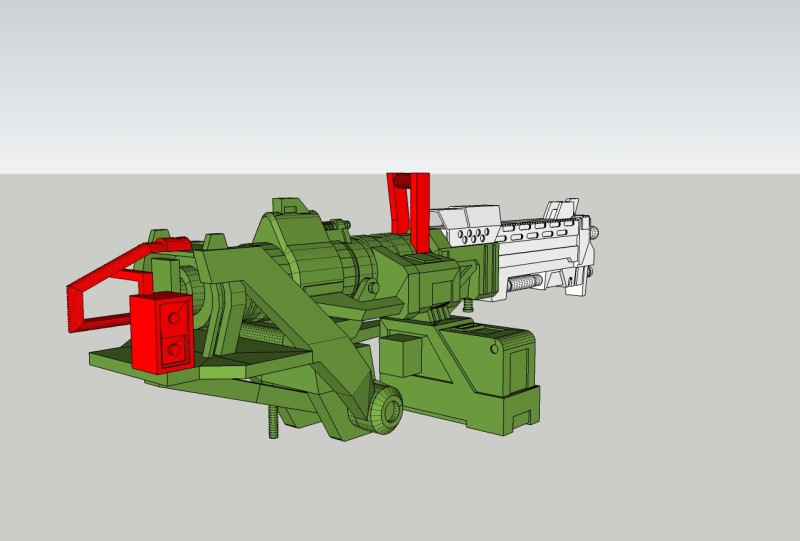Select the white perforated gun barrel section
Image resolution: width=800 pixels, height=541 pixels.
point(515,250)
